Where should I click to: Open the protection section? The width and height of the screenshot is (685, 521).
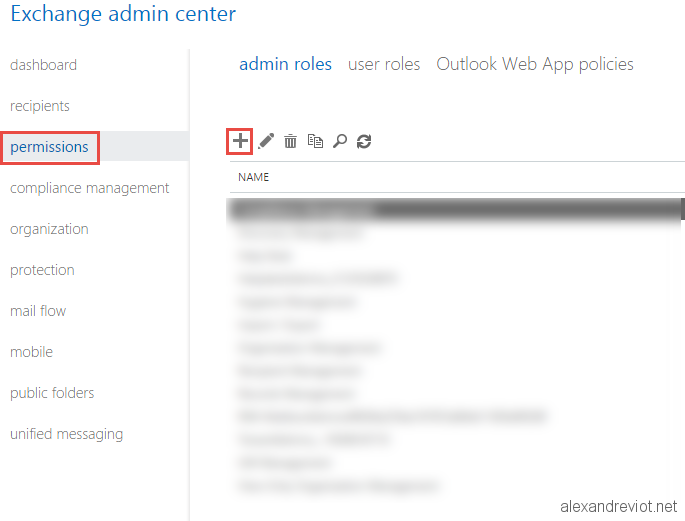[42, 270]
